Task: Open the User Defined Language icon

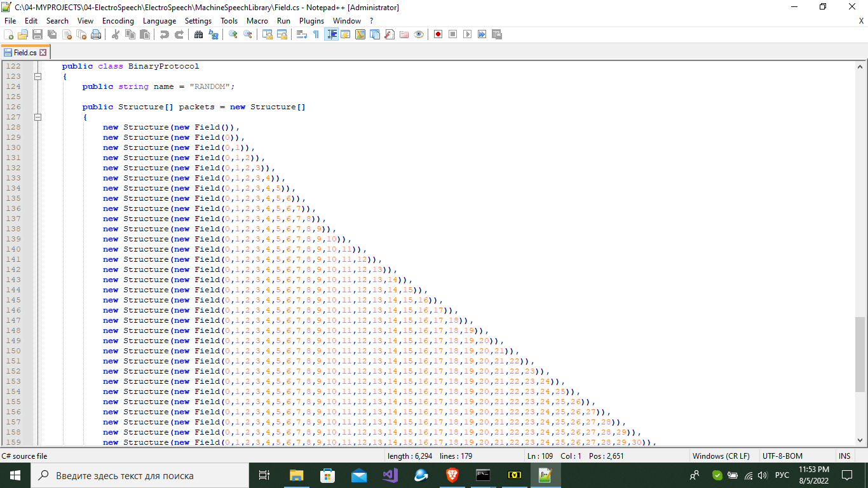Action: pyautogui.click(x=346, y=34)
